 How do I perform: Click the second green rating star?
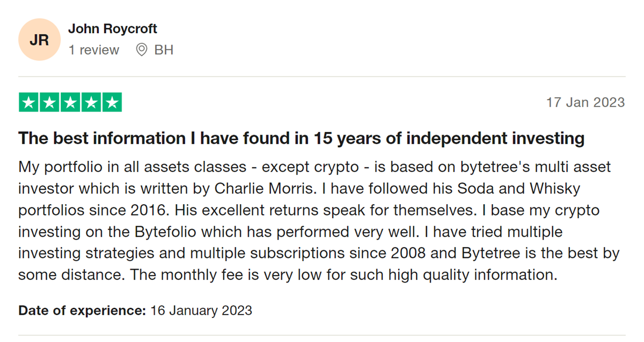(50, 102)
